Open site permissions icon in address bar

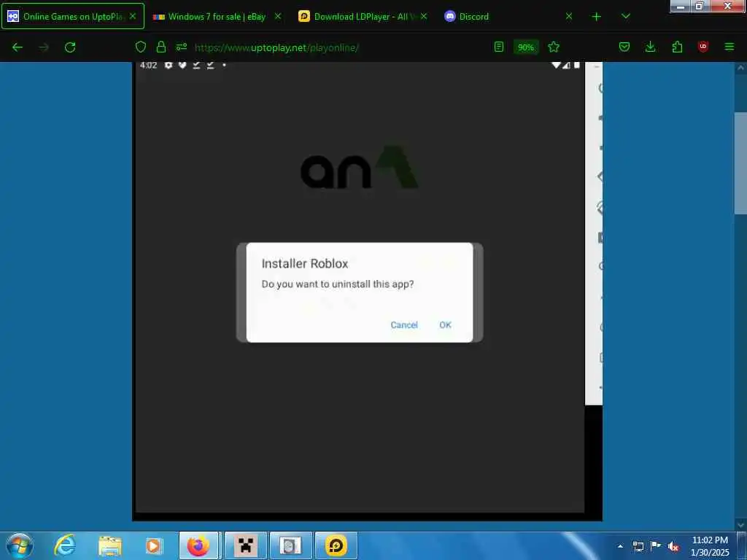pos(182,47)
